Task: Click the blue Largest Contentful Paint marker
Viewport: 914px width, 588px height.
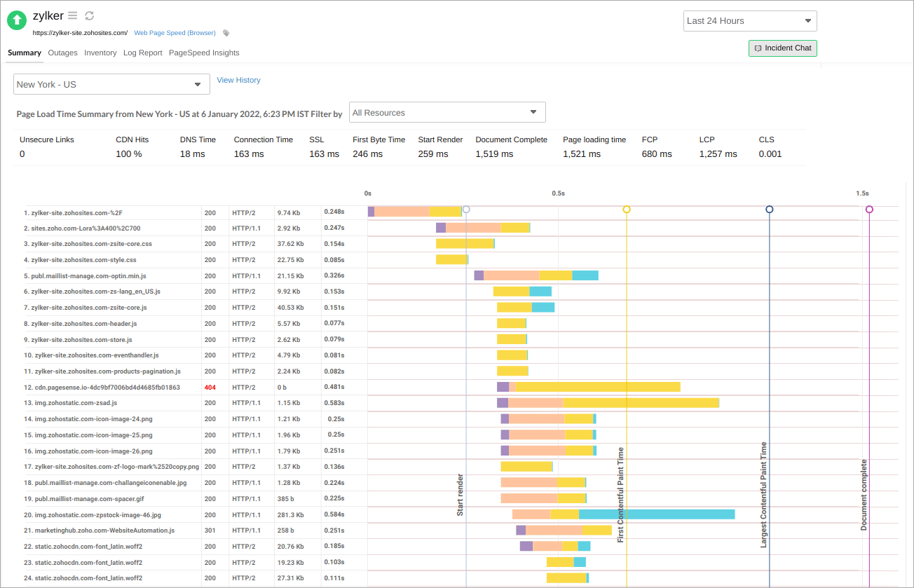Action: [x=770, y=209]
